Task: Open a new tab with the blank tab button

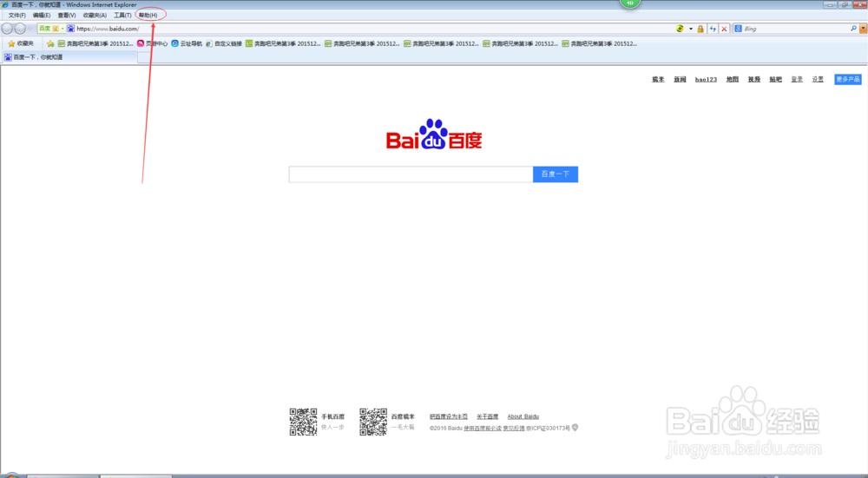Action: pos(143,57)
